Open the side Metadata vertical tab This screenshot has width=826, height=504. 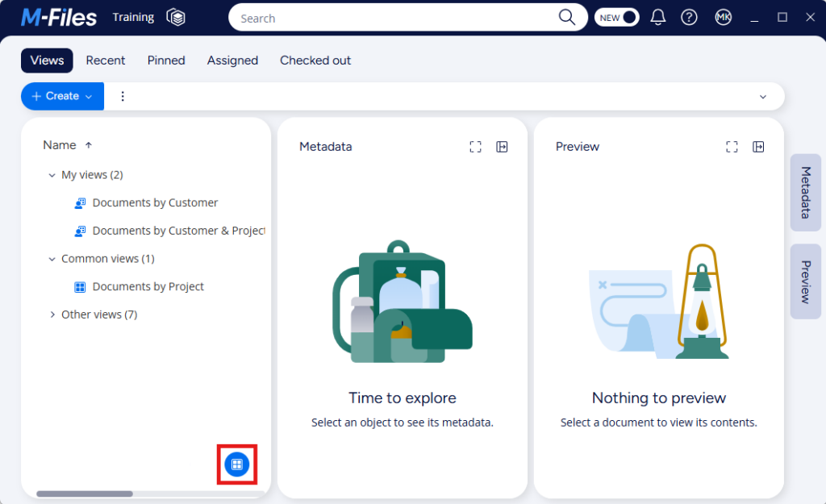805,193
